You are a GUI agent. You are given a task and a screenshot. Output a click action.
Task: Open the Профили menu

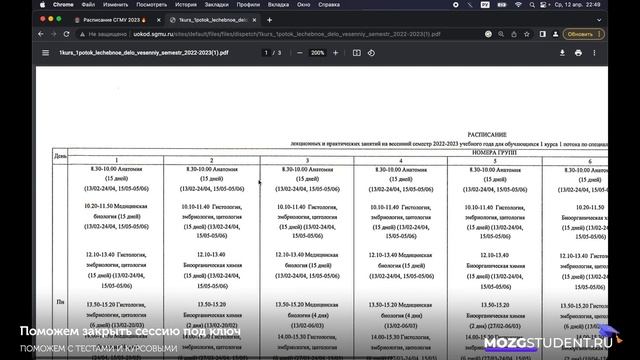[248, 5]
